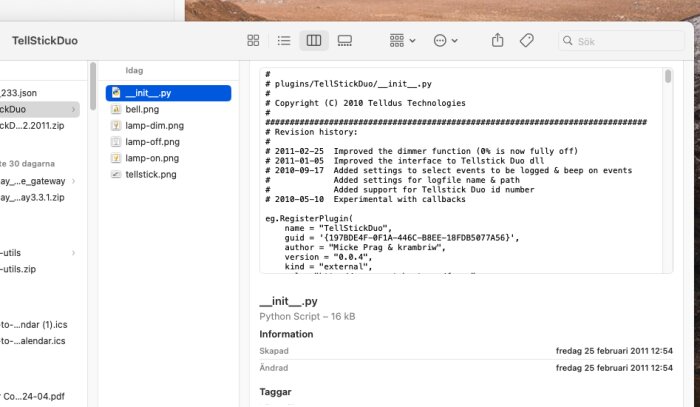
Task: Click the tellstick.png file icon
Action: (x=116, y=174)
